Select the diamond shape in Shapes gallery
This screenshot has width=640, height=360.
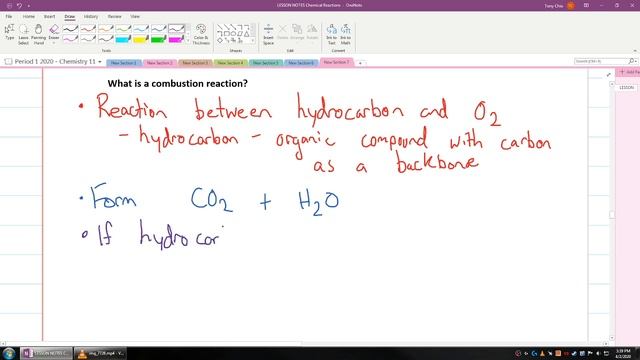pyautogui.click(x=220, y=40)
